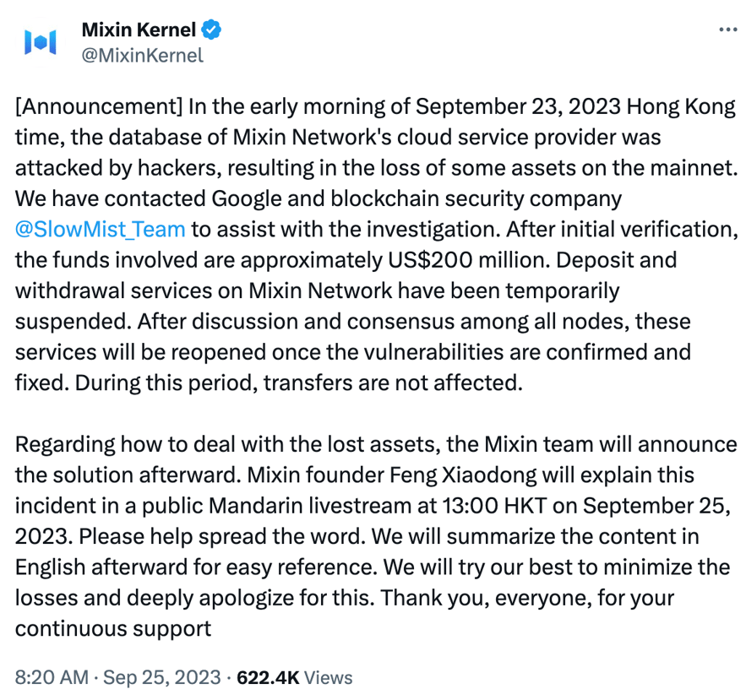Viewport: 746px width, 700px height.
Task: Click the Mixin Kernel profile avatar
Action: point(41,41)
